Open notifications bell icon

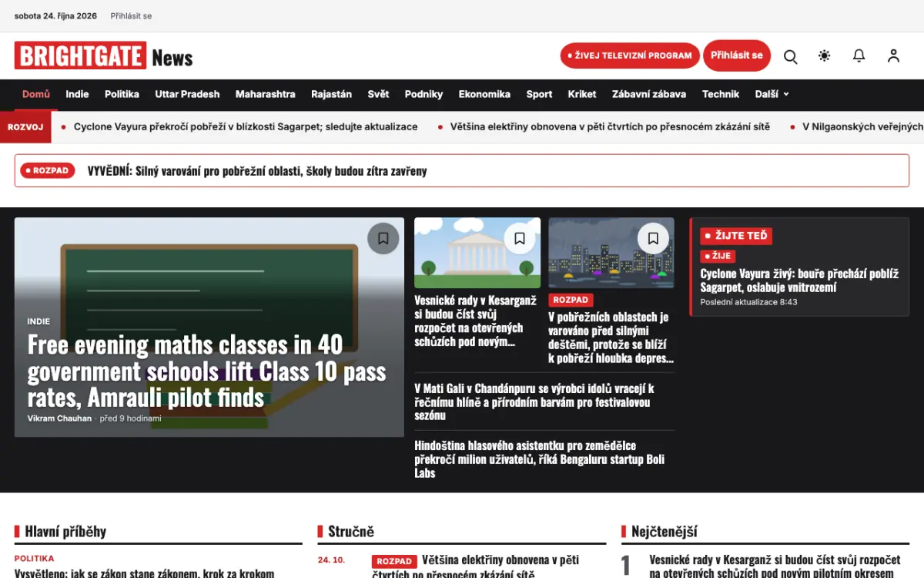click(x=859, y=56)
